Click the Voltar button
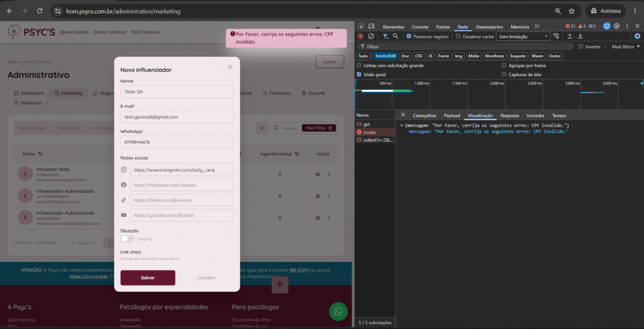644x329 pixels. (330, 62)
